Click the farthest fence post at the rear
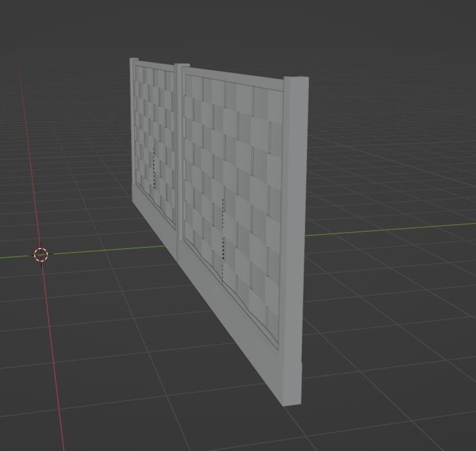The height and width of the screenshot is (451, 476). (x=133, y=121)
